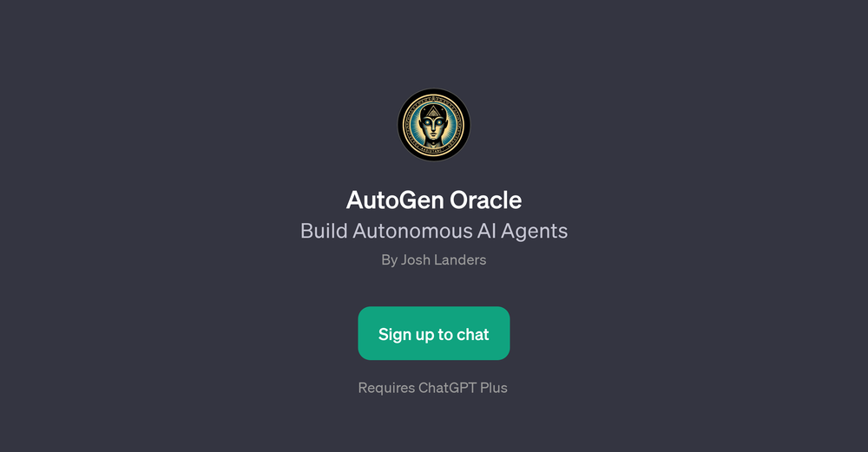Click the word Agents in the subtitle
This screenshot has width=868, height=452.
(x=534, y=232)
